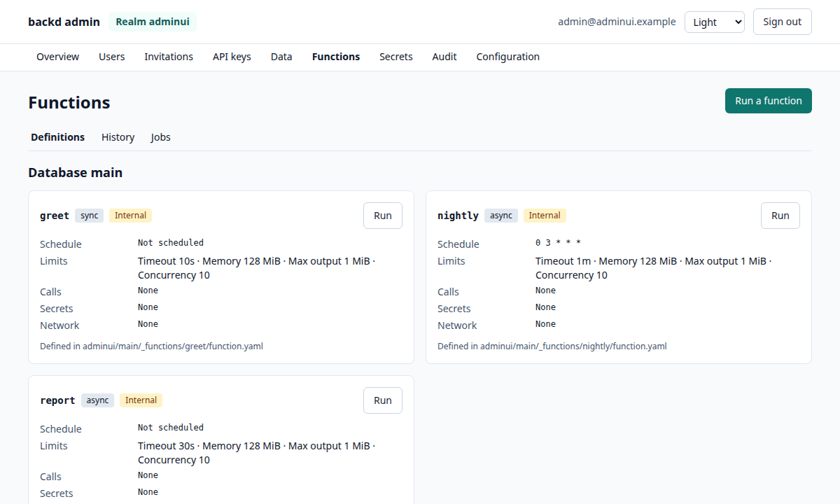Open the Light theme dropdown
This screenshot has height=504, width=840.
point(714,22)
